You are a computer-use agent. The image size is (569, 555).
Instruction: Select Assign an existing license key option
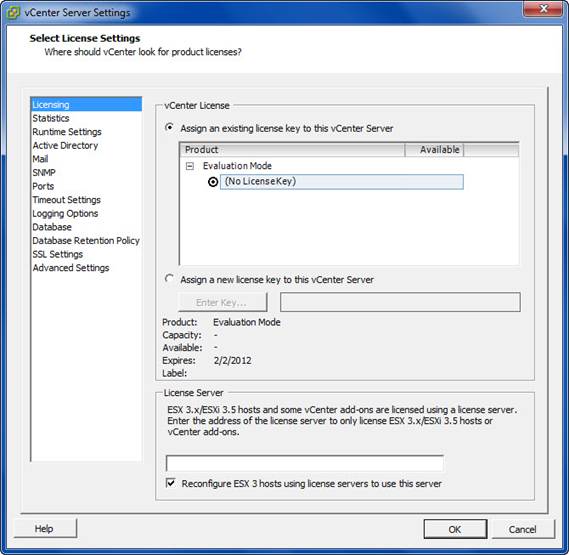[169, 128]
